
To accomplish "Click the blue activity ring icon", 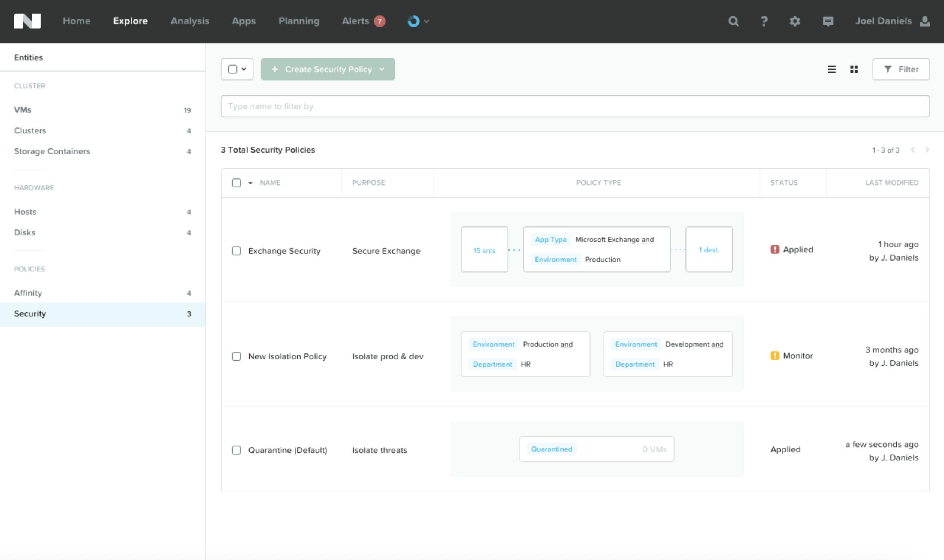I will tap(413, 21).
